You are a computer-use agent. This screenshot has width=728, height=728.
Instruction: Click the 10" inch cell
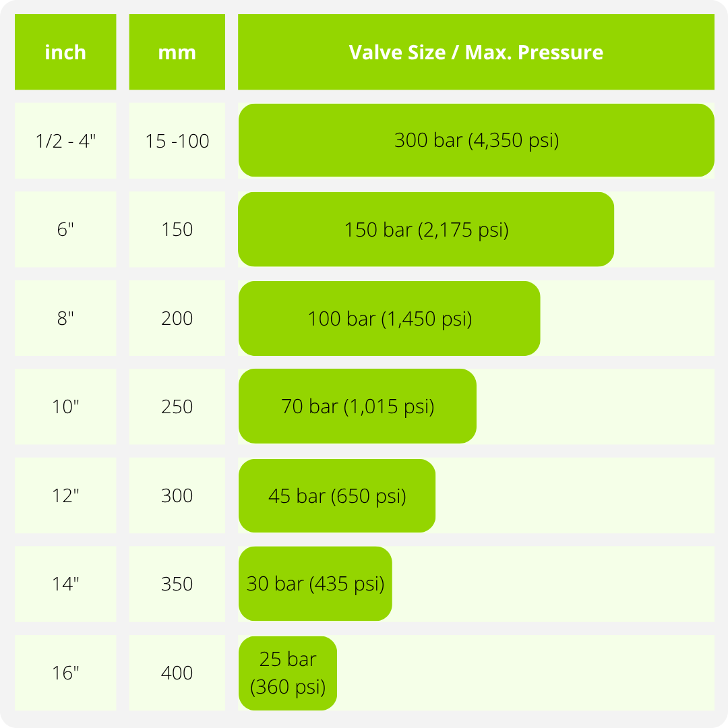tap(65, 406)
